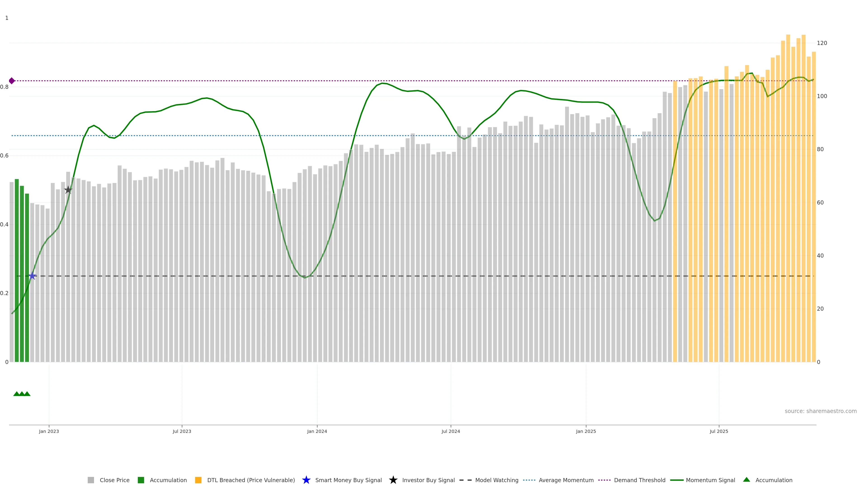The width and height of the screenshot is (868, 488).
Task: Click the blue Smart Money Buy Signal star on chart
Action: tap(32, 276)
